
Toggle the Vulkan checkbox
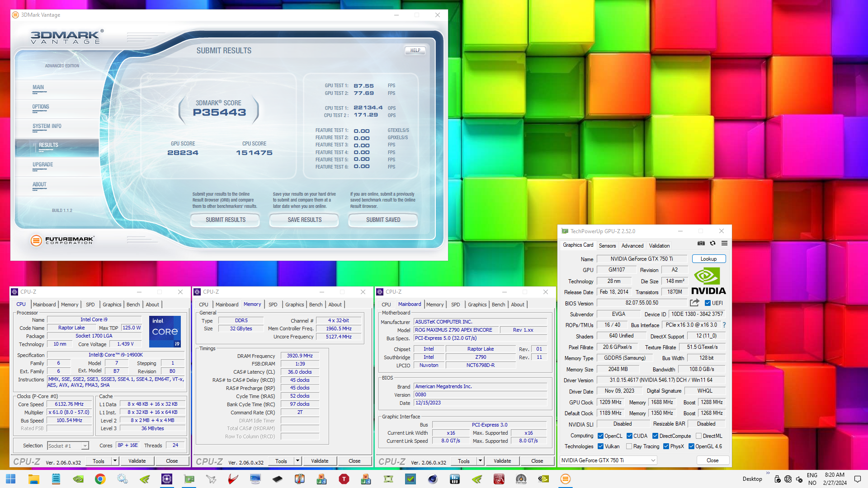(601, 446)
